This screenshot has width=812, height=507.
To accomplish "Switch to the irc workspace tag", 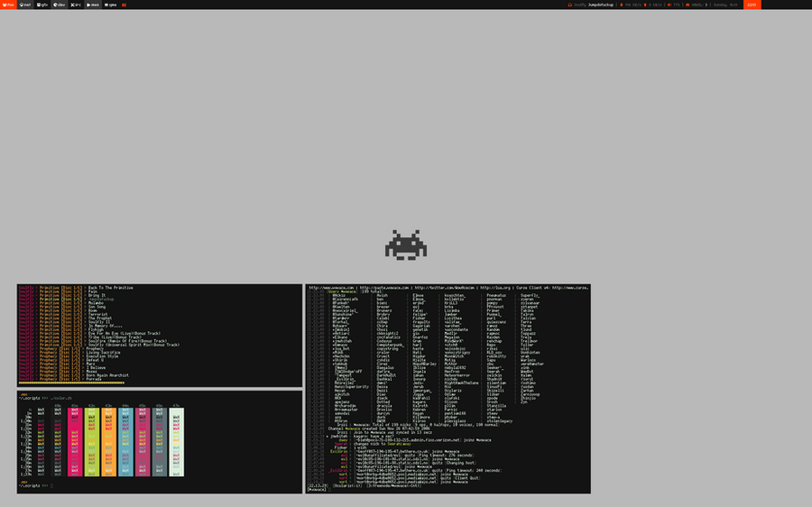I will tap(76, 5).
